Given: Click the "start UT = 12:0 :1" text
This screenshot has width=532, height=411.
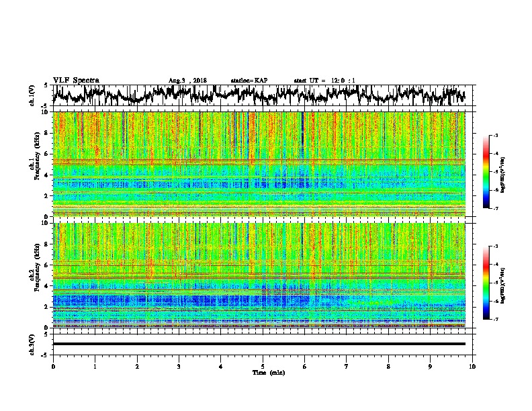Looking at the screenshot, I should tap(324, 81).
